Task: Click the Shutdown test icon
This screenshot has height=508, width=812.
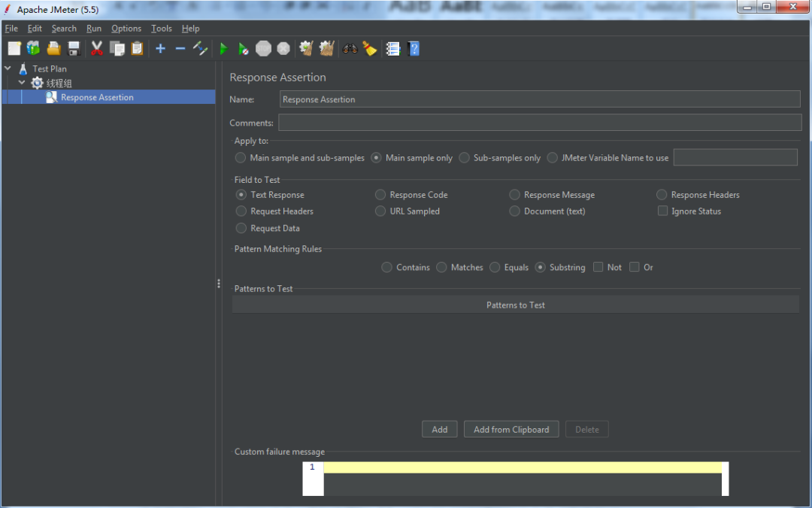Action: pyautogui.click(x=283, y=49)
